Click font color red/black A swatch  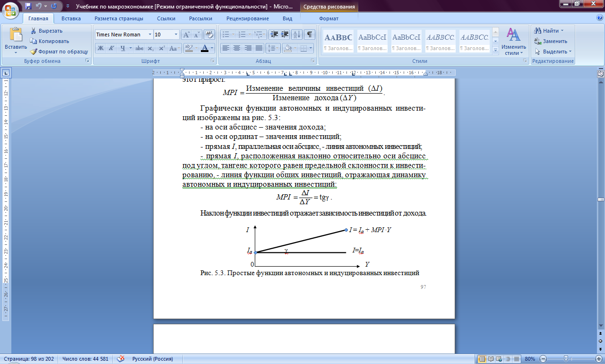click(204, 48)
